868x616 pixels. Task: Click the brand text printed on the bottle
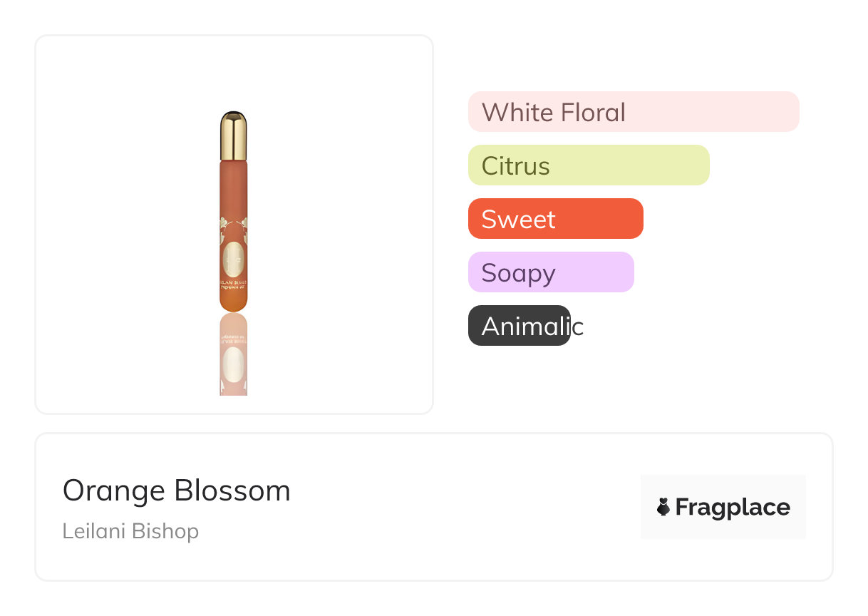click(234, 286)
